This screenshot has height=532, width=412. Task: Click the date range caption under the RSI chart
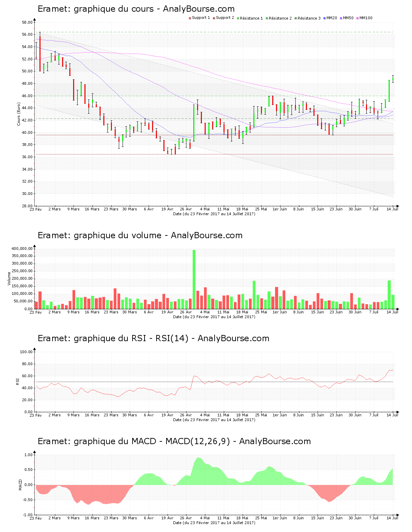(x=214, y=420)
